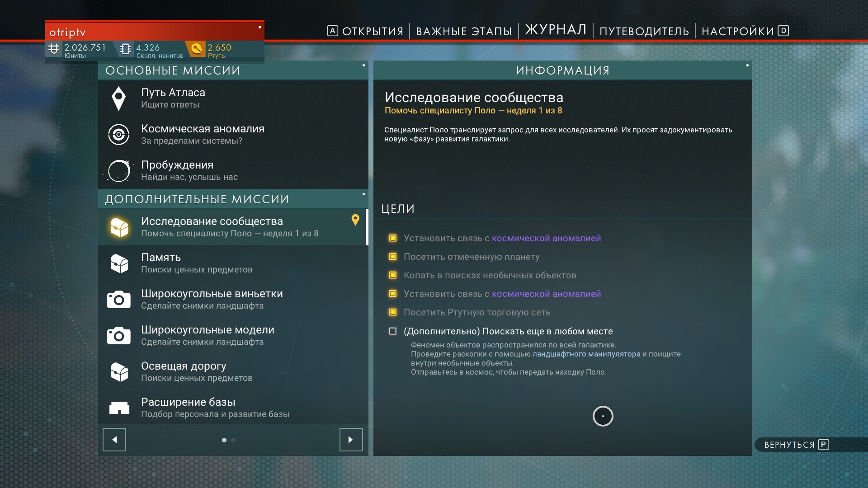Click the Исследование сообщества crate icon

[119, 227]
